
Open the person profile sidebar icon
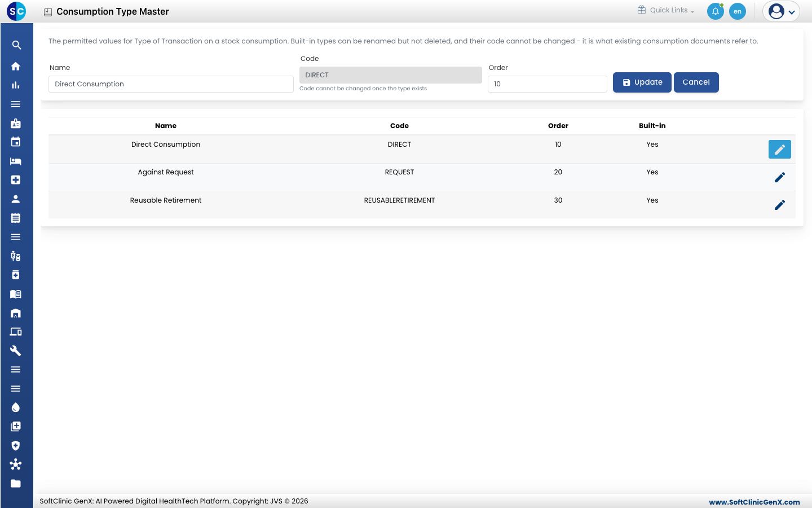pos(16,199)
